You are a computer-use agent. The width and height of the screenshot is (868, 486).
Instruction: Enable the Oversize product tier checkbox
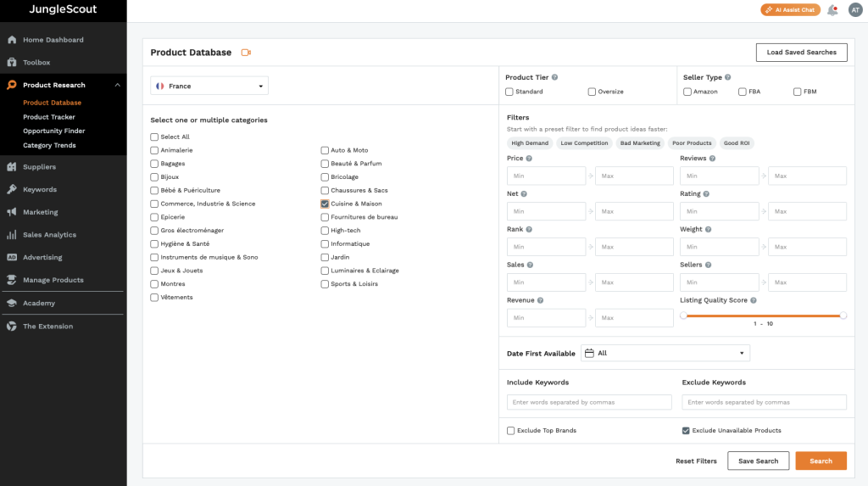click(x=592, y=92)
